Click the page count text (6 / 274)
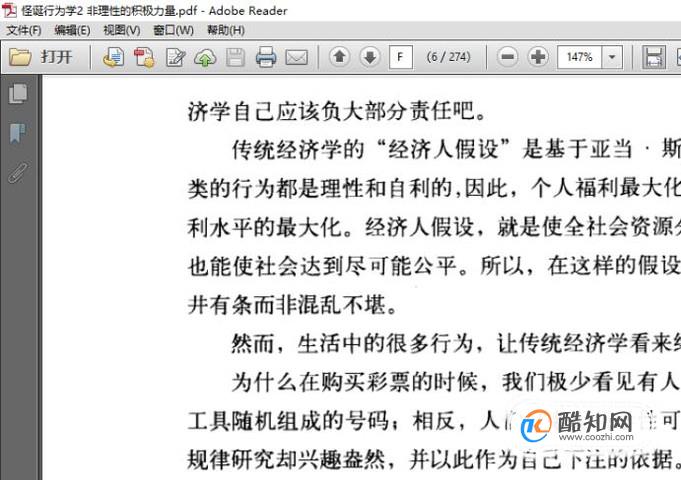Screen dimensions: 681x480 (449, 57)
